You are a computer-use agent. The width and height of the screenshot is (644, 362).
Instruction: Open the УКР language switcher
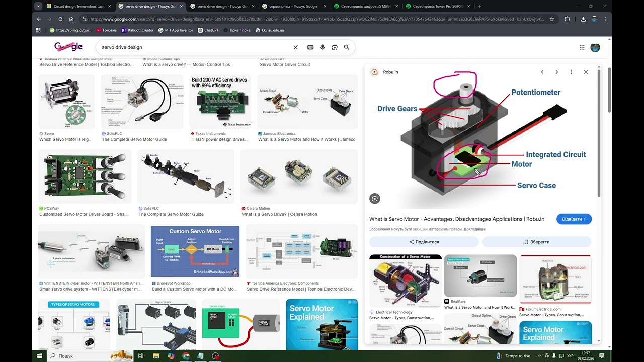click(x=570, y=356)
